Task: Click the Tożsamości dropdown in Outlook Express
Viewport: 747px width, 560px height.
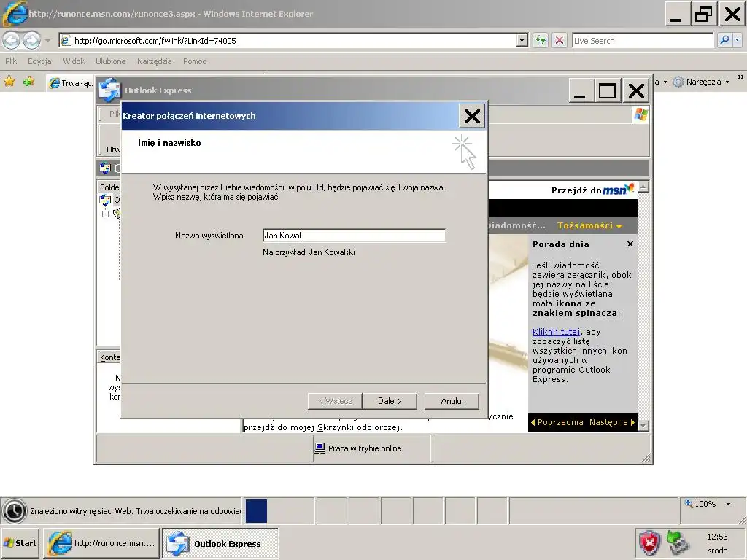Action: [589, 225]
